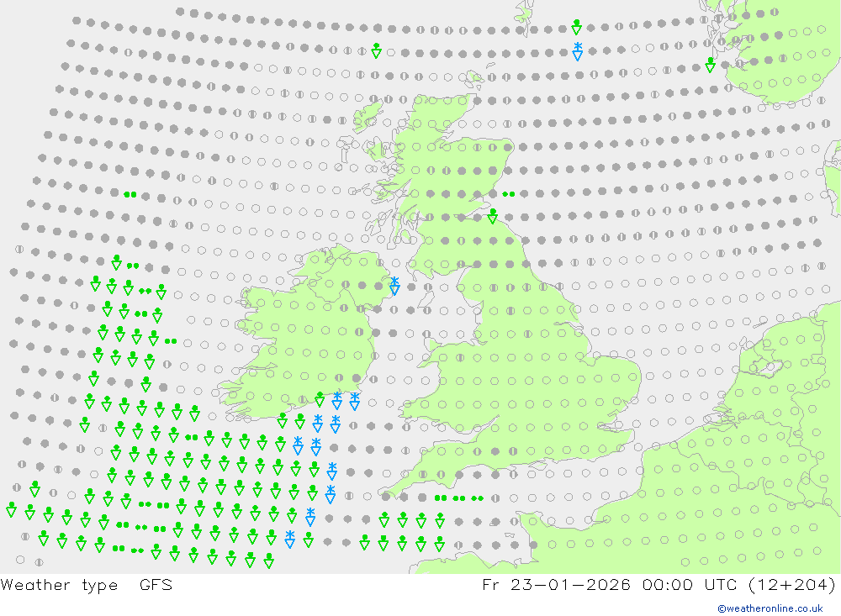Select the 'Fr 23-01-2026 00:00 UTC' timestamp
841x616 pixels.
click(610, 584)
